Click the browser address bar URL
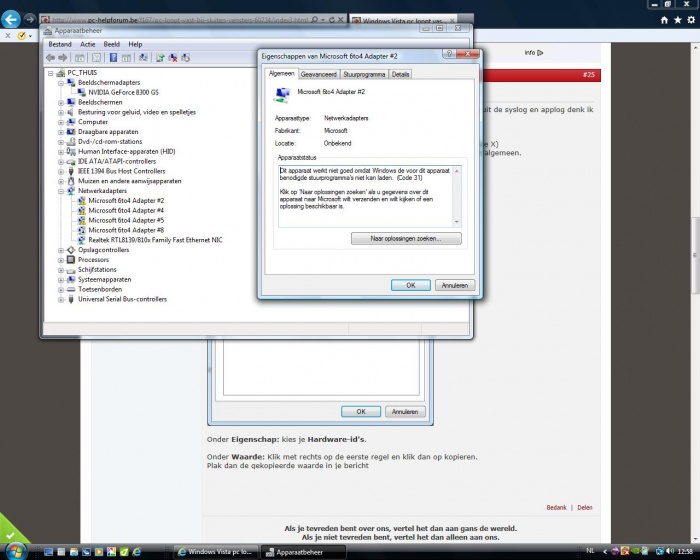The image size is (700, 560). 179,20
